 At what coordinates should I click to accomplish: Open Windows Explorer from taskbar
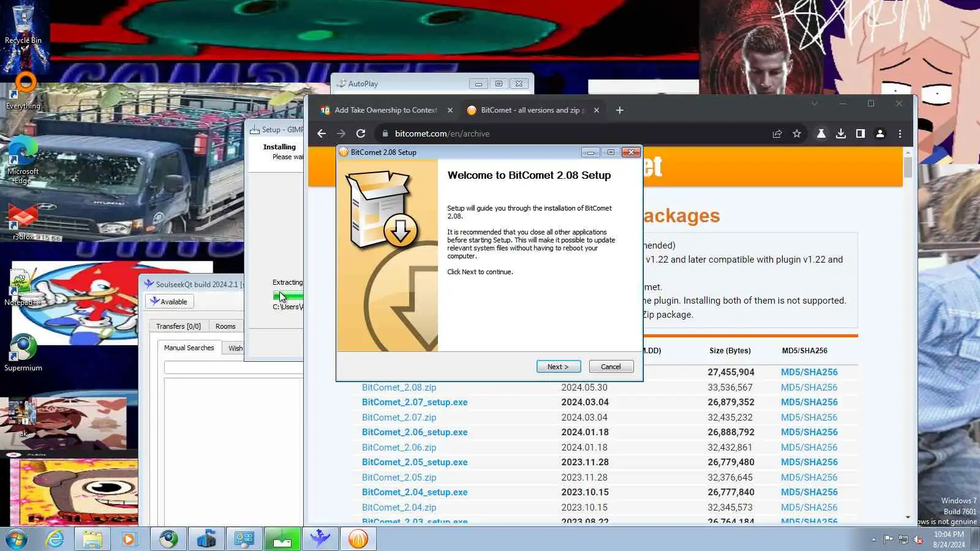pos(92,539)
